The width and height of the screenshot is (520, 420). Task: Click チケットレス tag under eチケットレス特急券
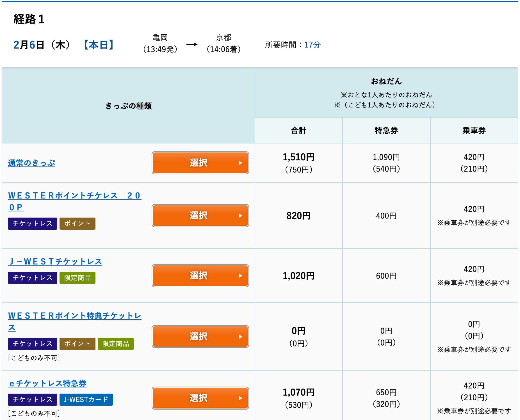pyautogui.click(x=33, y=400)
